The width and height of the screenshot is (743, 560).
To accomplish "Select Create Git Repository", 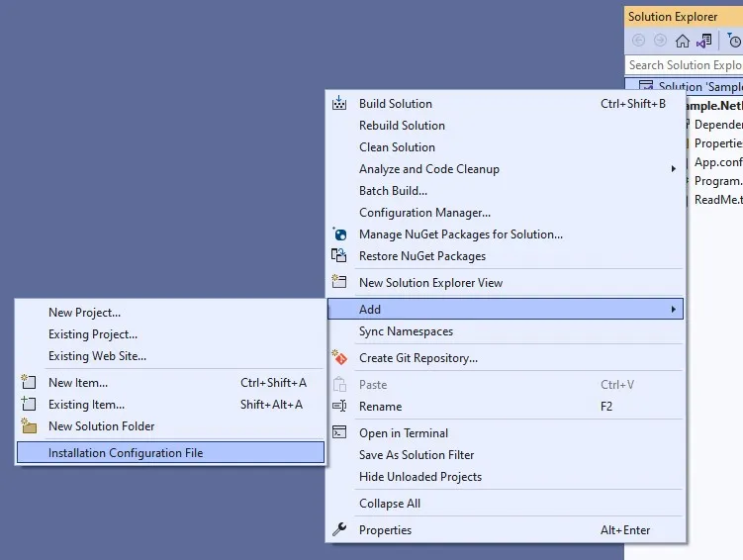I will [x=507, y=358].
